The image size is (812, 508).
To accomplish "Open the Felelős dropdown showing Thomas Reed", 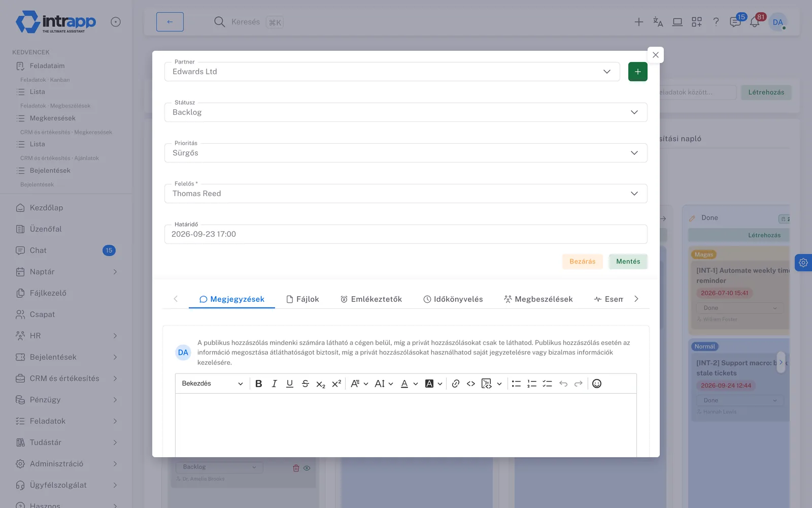I will click(406, 194).
